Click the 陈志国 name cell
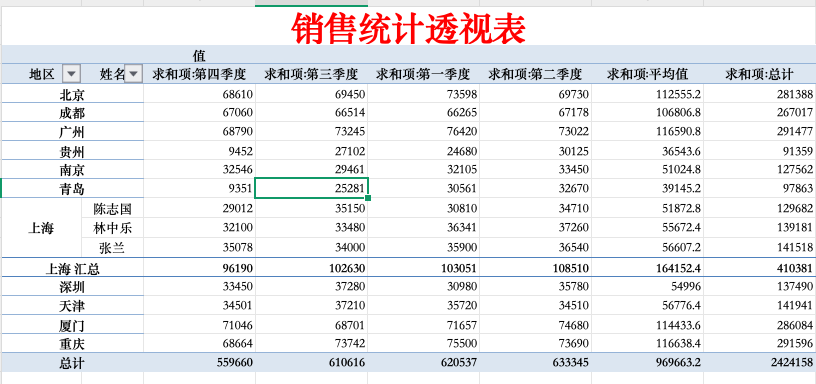This screenshot has width=816, height=384. (112, 209)
